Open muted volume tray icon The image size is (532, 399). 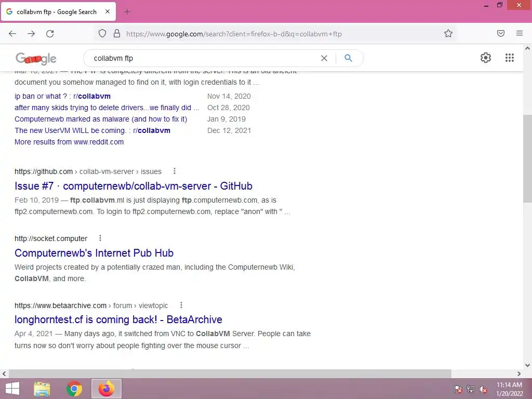pyautogui.click(x=483, y=389)
